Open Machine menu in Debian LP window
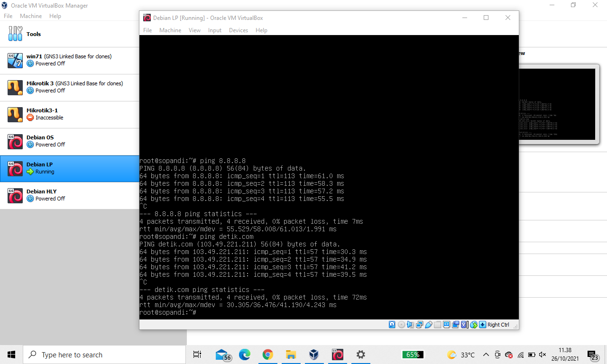 (x=170, y=30)
